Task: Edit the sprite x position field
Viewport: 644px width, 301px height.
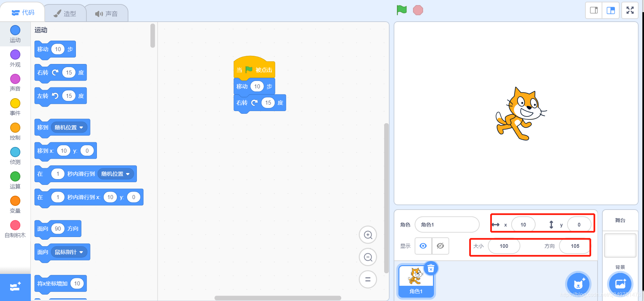Action: (523, 224)
